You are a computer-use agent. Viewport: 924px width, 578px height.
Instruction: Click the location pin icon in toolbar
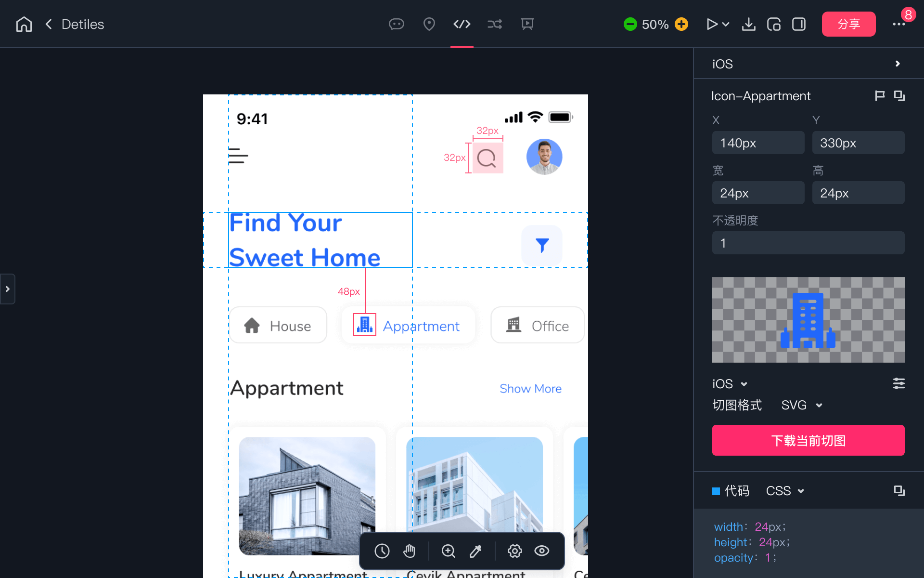(429, 24)
